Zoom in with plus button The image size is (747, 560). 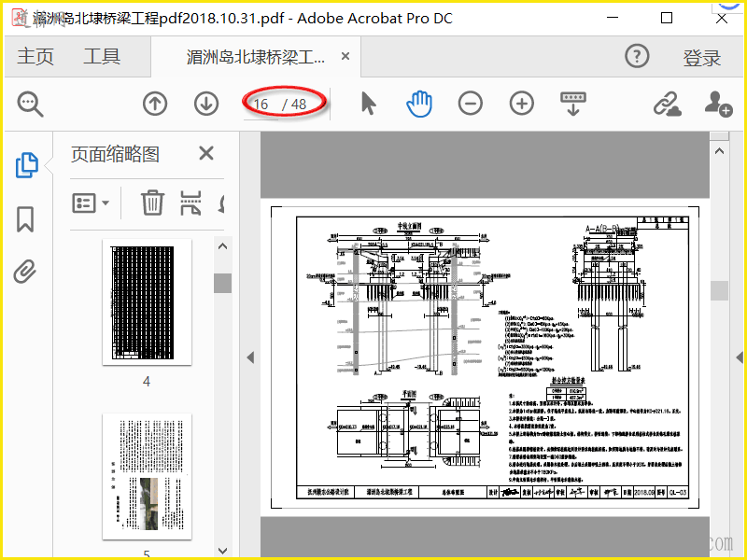[x=522, y=104]
